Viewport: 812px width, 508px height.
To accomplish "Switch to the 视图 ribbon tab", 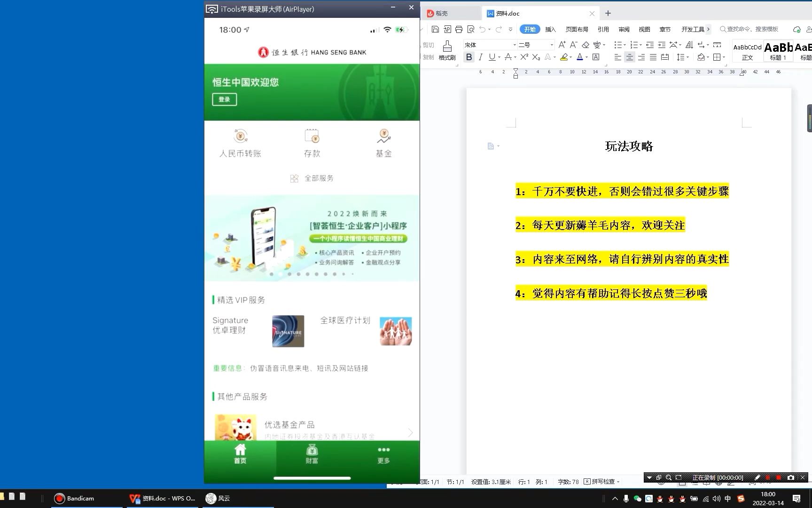I will 644,29.
